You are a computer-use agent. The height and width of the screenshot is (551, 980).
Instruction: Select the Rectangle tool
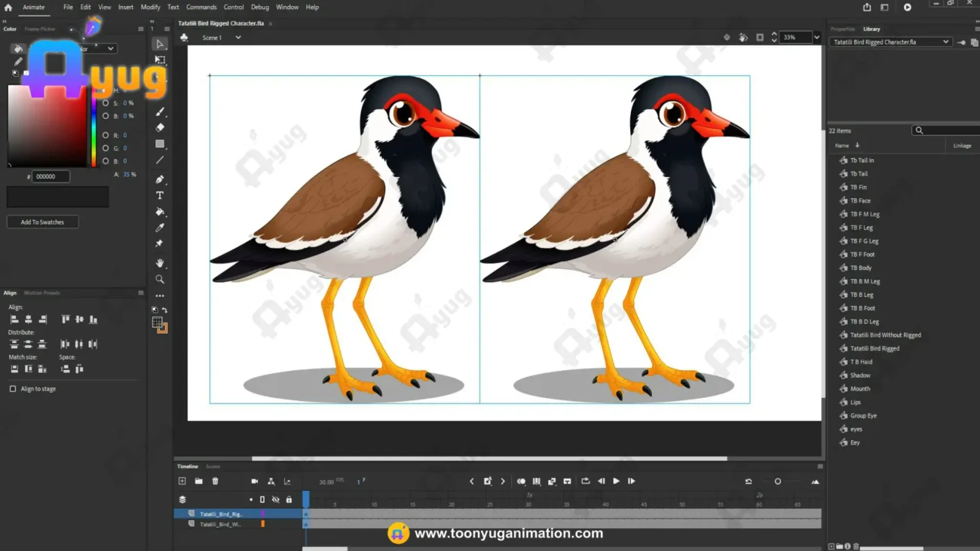coord(160,143)
